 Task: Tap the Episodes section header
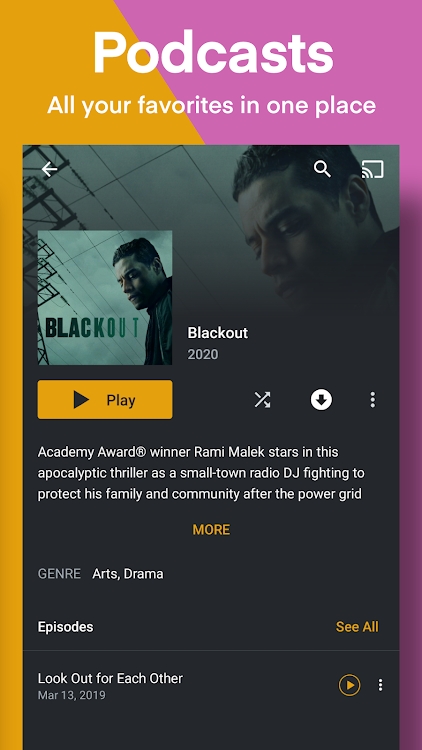click(x=66, y=627)
